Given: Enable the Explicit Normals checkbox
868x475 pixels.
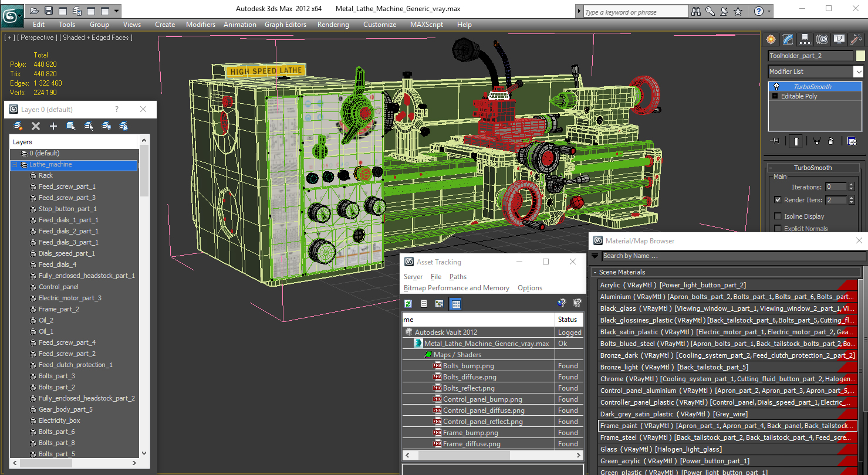Looking at the screenshot, I should tap(778, 229).
